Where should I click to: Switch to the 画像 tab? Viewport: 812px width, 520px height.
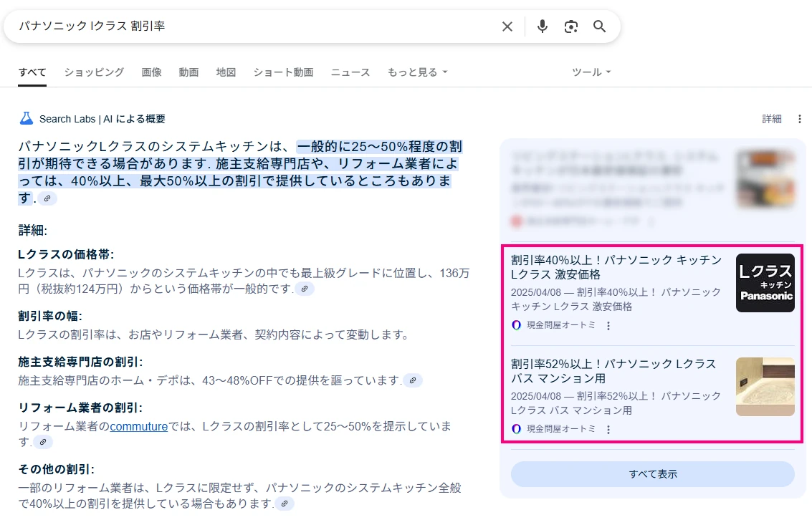151,72
